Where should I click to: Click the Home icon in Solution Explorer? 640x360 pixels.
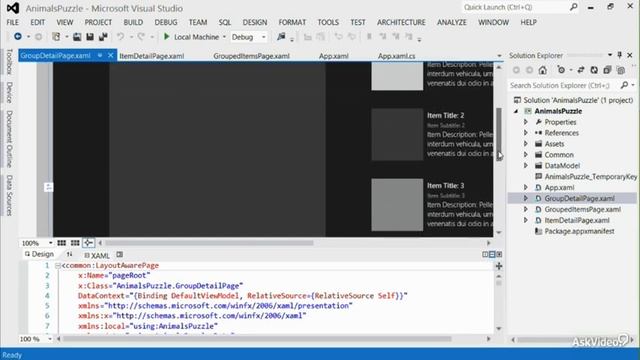(x=542, y=70)
